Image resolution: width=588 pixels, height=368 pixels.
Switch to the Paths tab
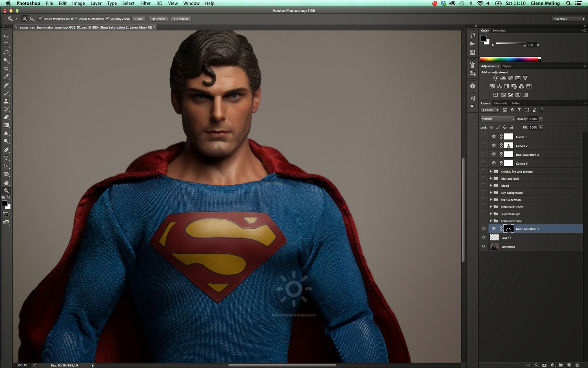pos(515,103)
